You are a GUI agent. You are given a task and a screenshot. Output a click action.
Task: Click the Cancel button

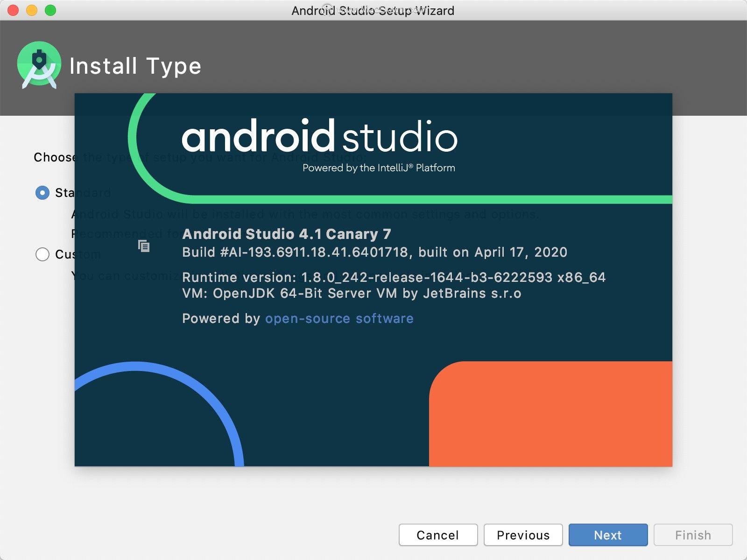coord(438,535)
